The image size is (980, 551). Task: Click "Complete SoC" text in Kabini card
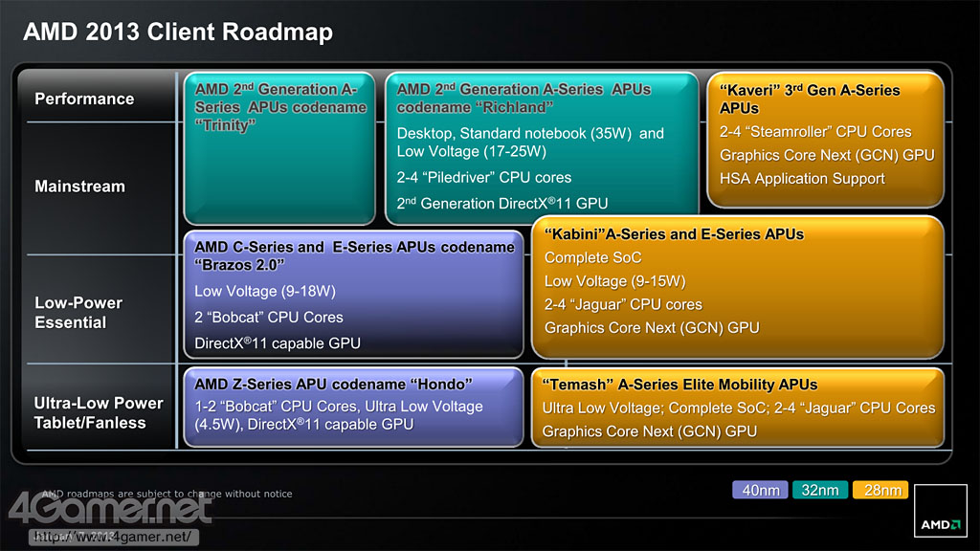click(592, 257)
